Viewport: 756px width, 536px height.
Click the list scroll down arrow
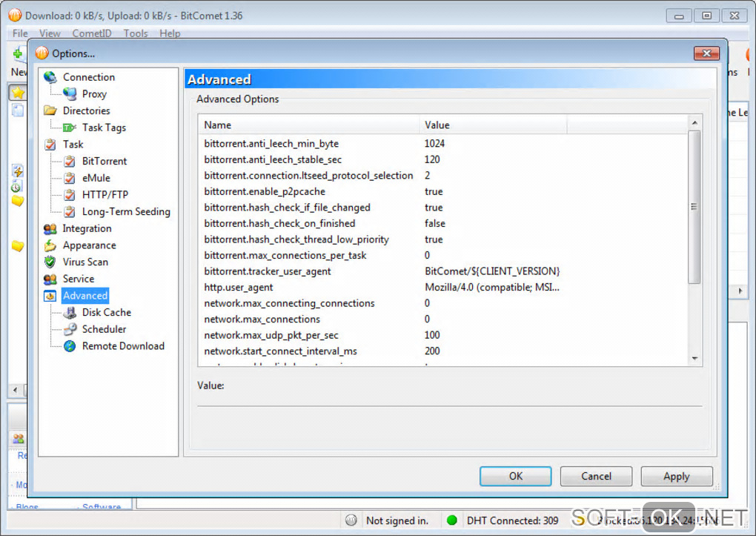pos(694,359)
